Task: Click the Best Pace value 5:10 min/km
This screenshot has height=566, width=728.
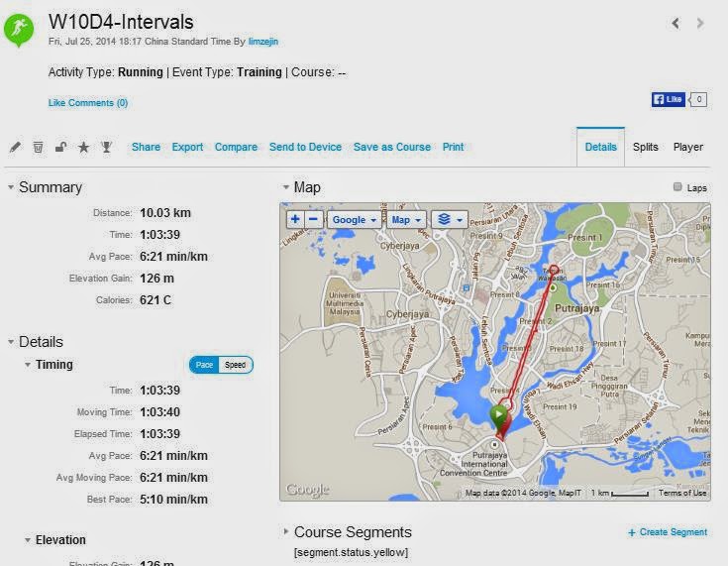Action: click(x=173, y=499)
